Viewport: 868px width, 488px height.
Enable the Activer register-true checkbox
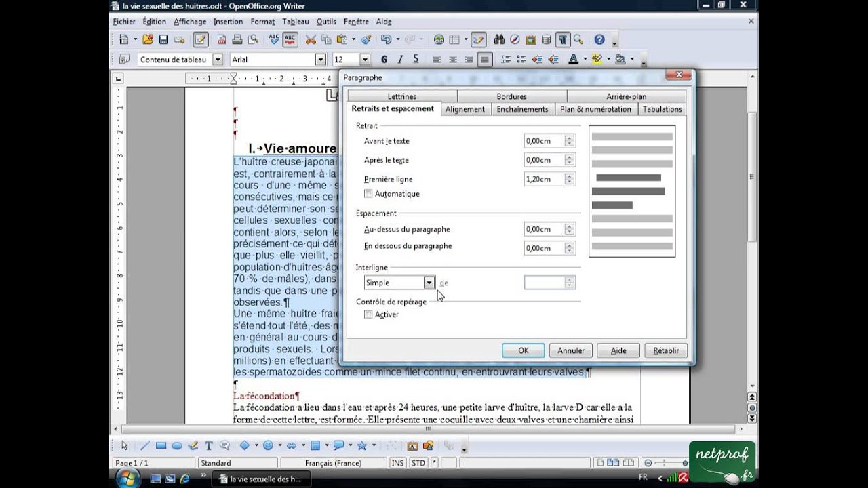tap(368, 314)
